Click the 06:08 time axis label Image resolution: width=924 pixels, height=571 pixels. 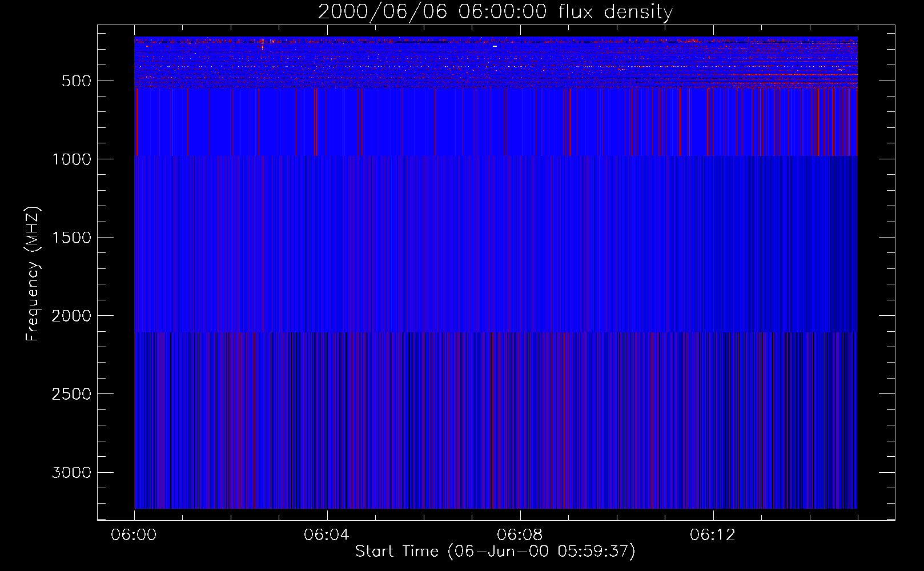tap(520, 535)
